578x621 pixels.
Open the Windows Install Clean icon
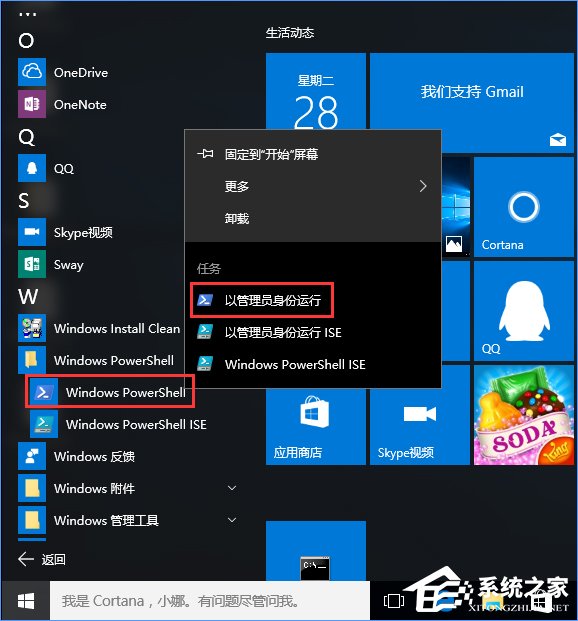tap(32, 328)
